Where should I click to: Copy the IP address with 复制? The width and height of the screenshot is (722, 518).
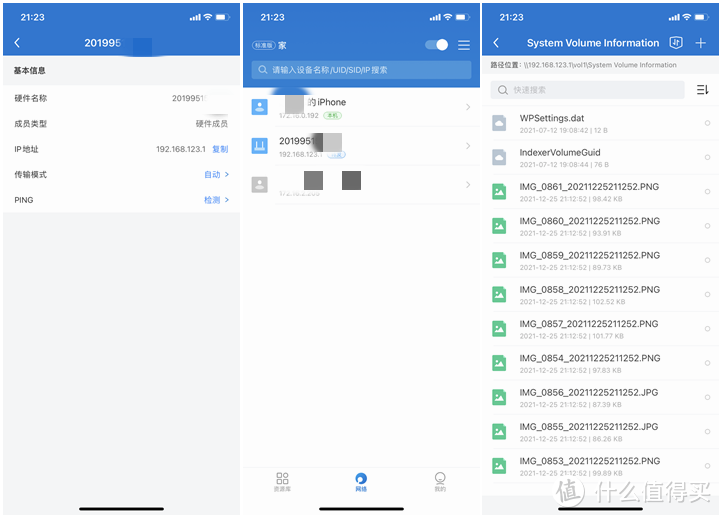click(220, 149)
